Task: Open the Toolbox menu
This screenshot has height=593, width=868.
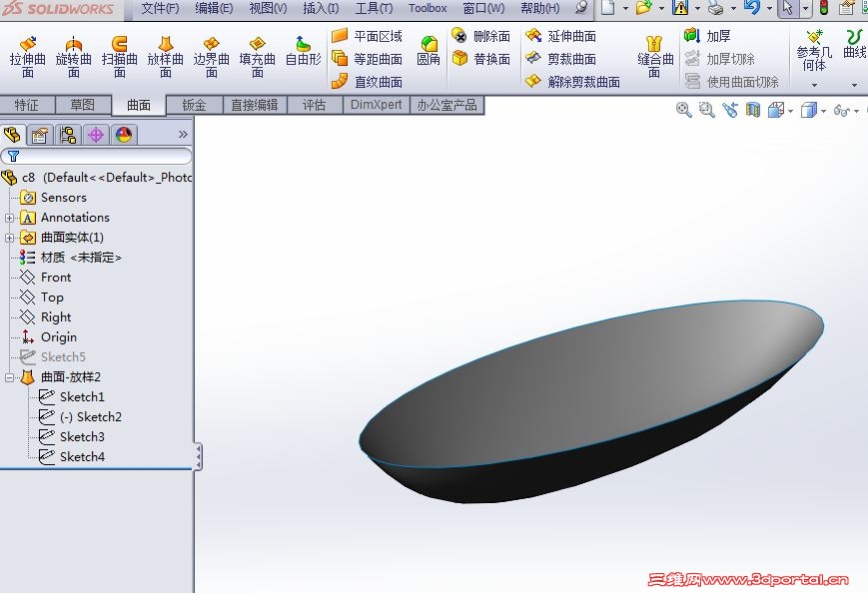Action: pos(428,8)
